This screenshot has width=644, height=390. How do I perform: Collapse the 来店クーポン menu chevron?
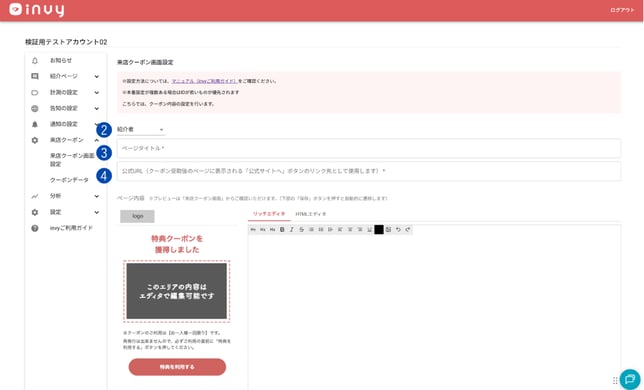[x=97, y=140]
